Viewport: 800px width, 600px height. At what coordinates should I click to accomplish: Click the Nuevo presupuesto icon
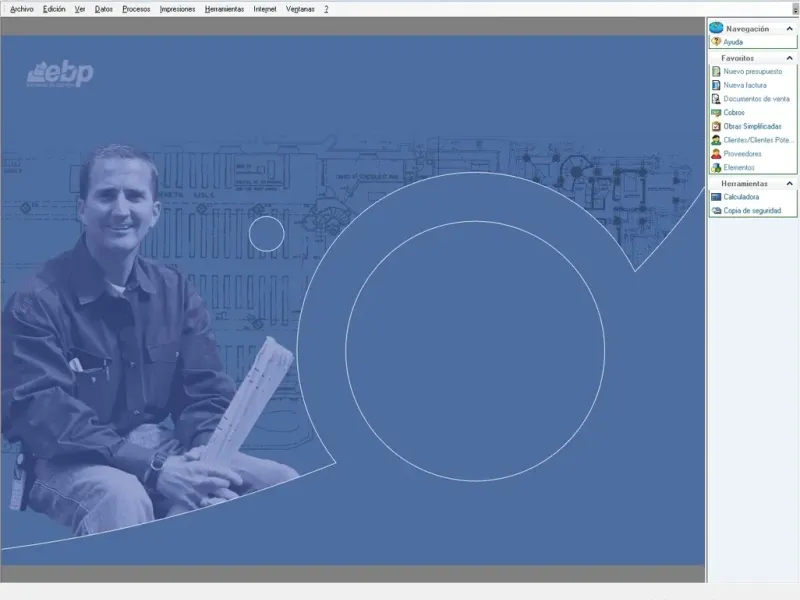click(x=716, y=71)
